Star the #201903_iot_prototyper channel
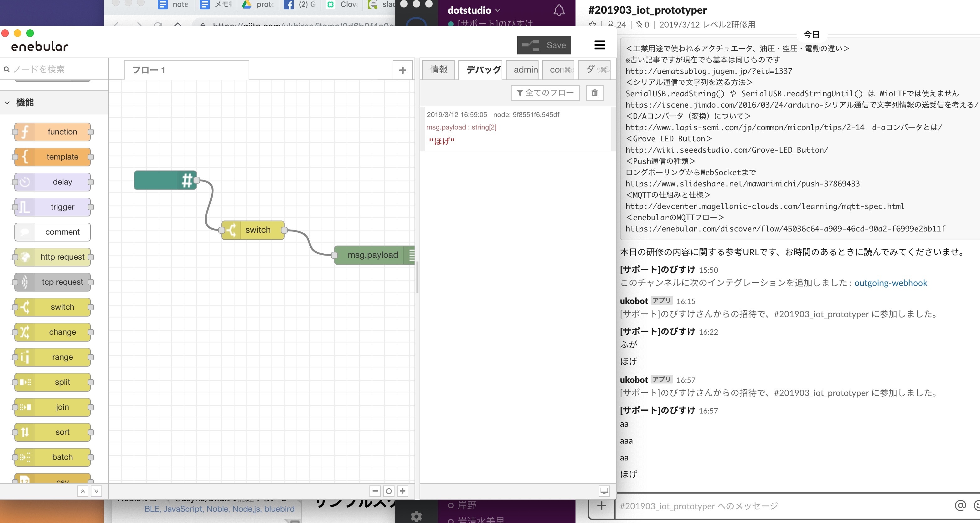 [592, 25]
